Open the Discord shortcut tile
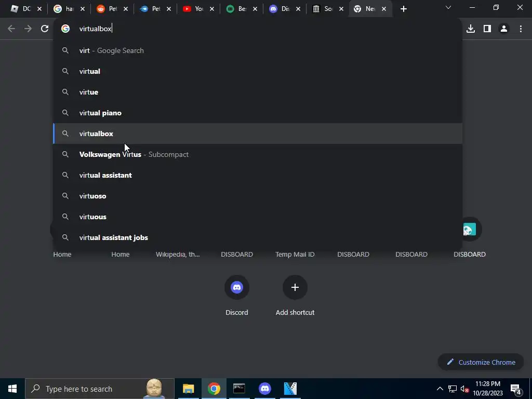The image size is (532, 399). (237, 295)
